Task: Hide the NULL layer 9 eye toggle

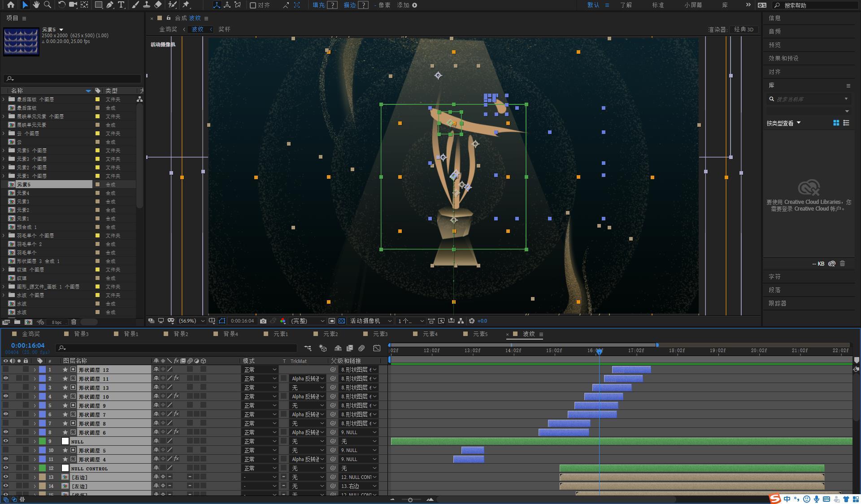Action: coord(6,441)
